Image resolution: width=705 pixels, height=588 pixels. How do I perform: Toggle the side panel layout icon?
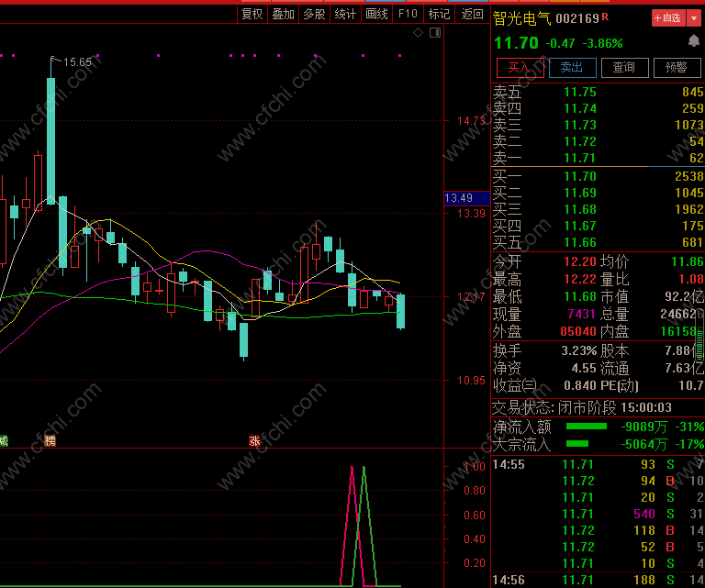point(435,33)
